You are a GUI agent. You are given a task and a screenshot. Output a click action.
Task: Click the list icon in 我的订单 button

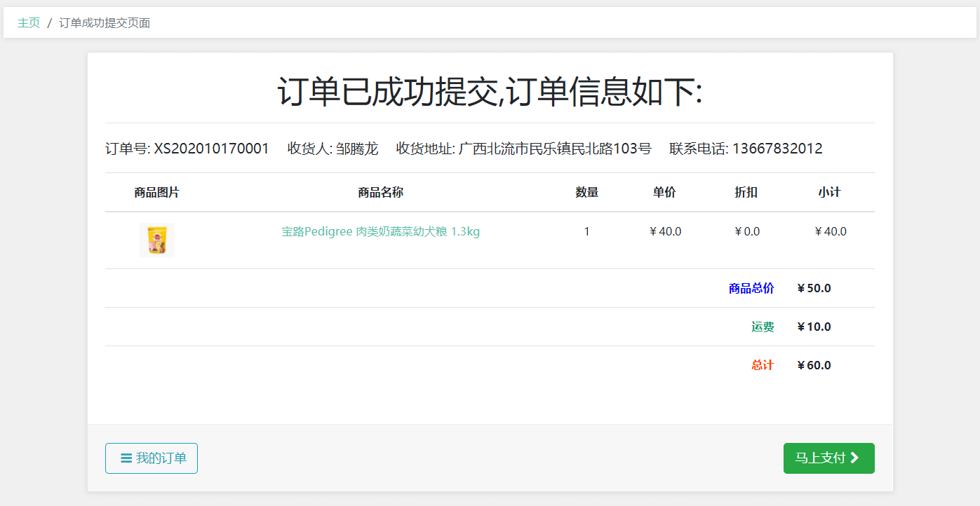pyautogui.click(x=126, y=458)
